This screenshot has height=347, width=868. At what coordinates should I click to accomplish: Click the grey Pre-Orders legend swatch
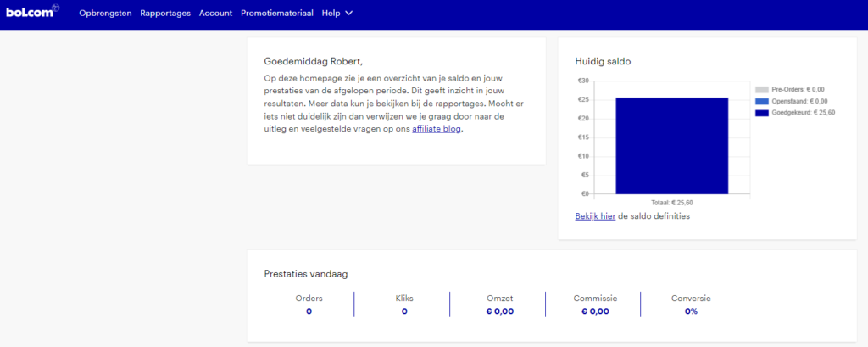click(x=761, y=89)
